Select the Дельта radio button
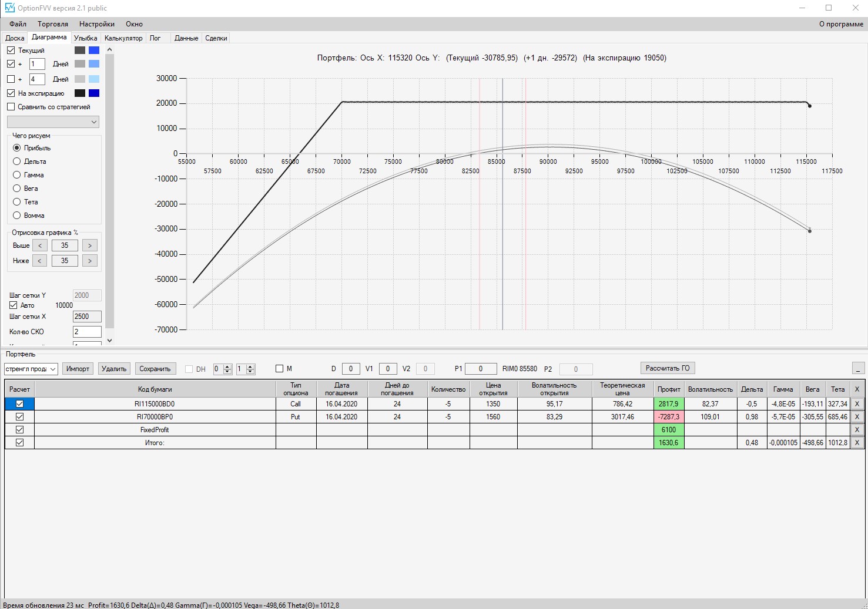Screen dimensions: 868x609 coord(17,161)
